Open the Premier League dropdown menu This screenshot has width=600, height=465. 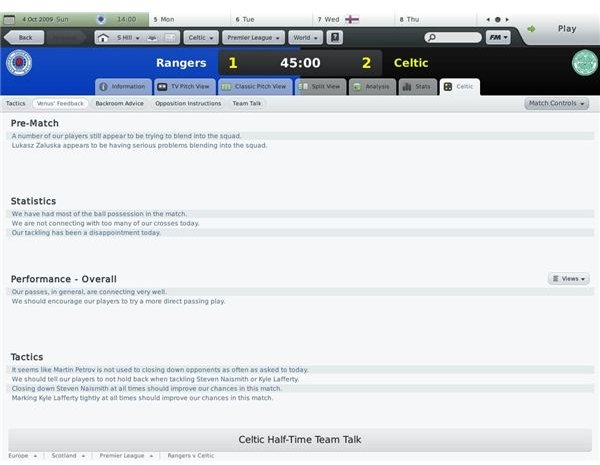[x=253, y=38]
